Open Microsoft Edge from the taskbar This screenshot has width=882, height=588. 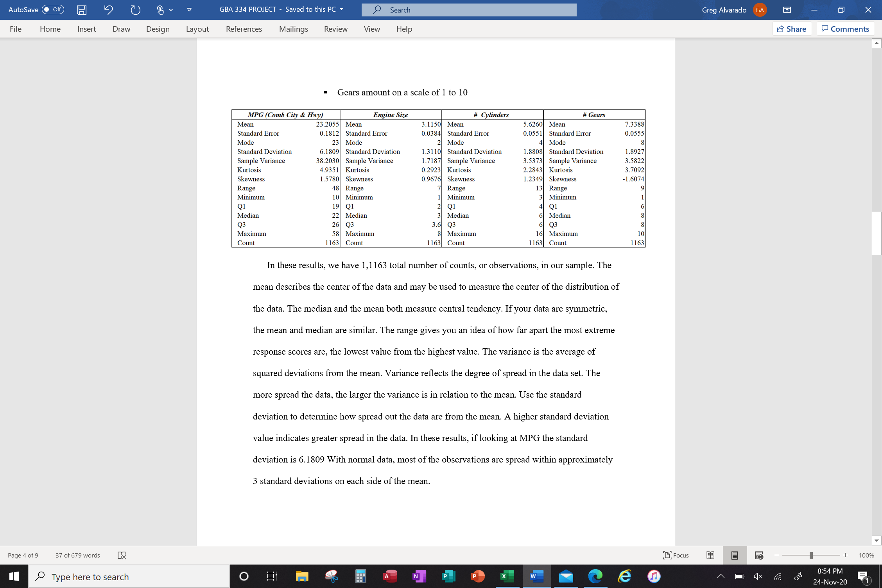tap(595, 576)
